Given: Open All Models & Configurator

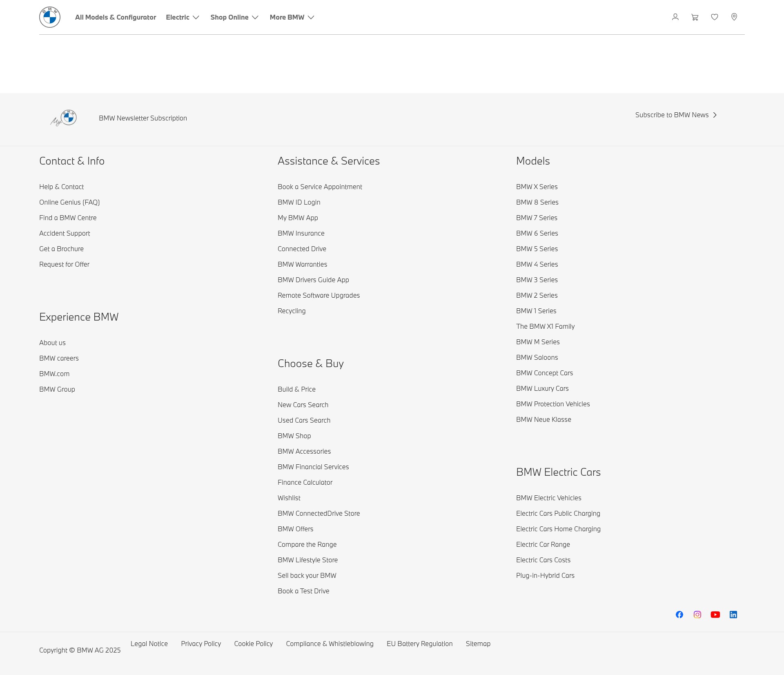Looking at the screenshot, I should click(116, 17).
